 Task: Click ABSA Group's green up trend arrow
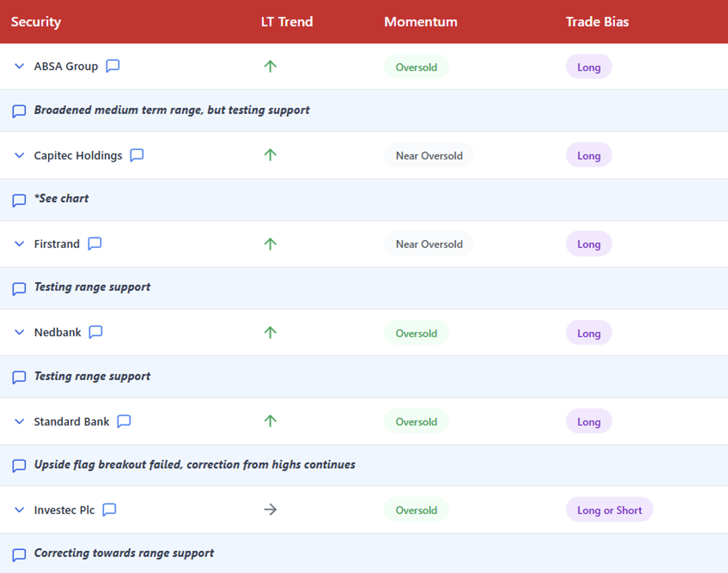click(x=270, y=66)
